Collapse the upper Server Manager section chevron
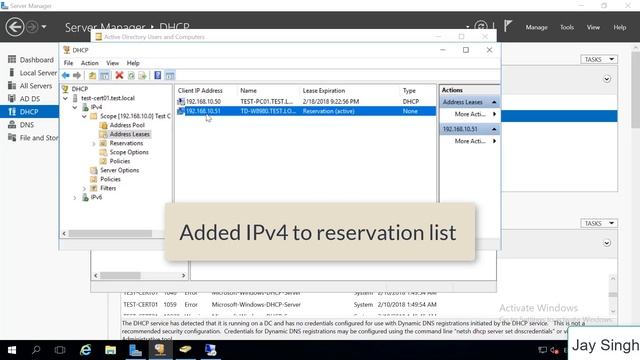Screen dimensions: 640x360 tap(607, 79)
